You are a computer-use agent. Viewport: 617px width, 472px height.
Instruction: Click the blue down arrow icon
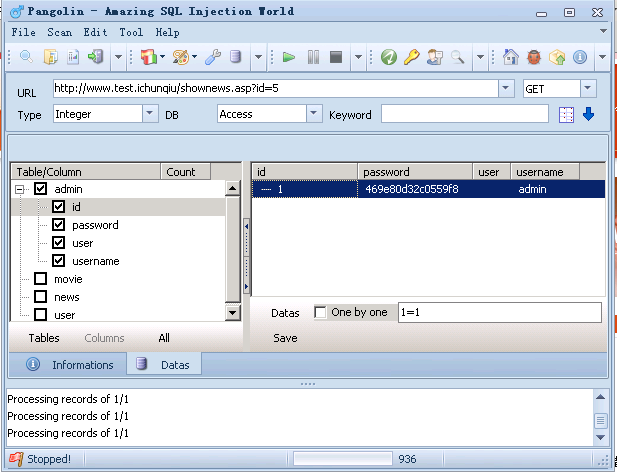(588, 114)
